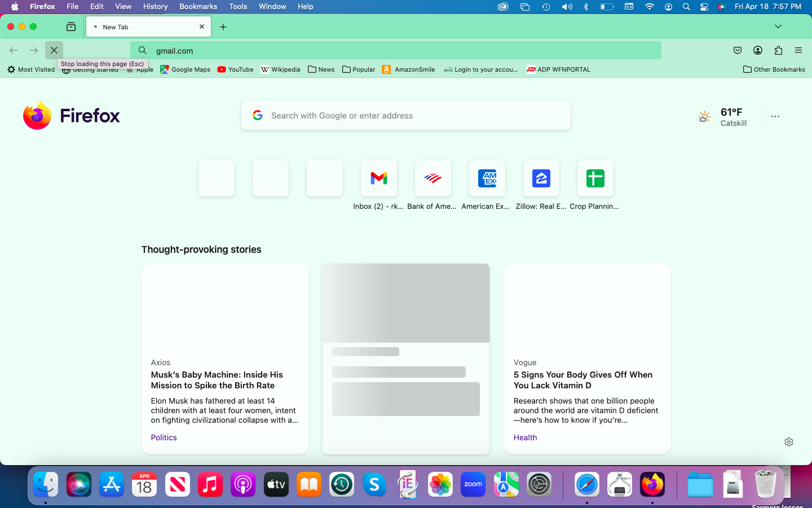The width and height of the screenshot is (812, 508).
Task: Open the Google Maps bookmark
Action: point(185,69)
